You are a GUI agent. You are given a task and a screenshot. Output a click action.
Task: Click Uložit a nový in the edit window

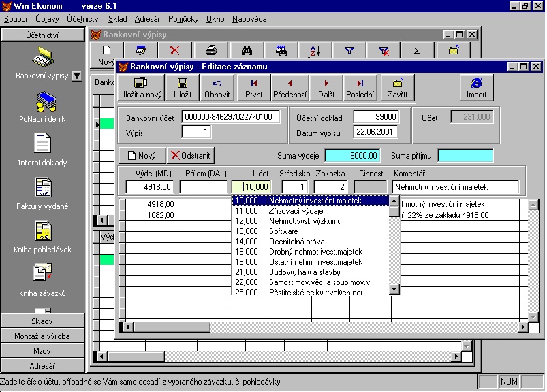(x=141, y=88)
